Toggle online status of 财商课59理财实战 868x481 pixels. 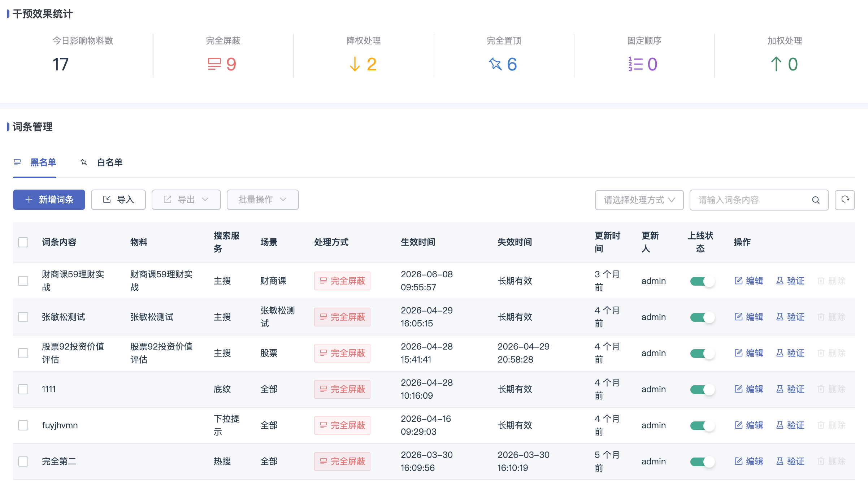click(702, 281)
